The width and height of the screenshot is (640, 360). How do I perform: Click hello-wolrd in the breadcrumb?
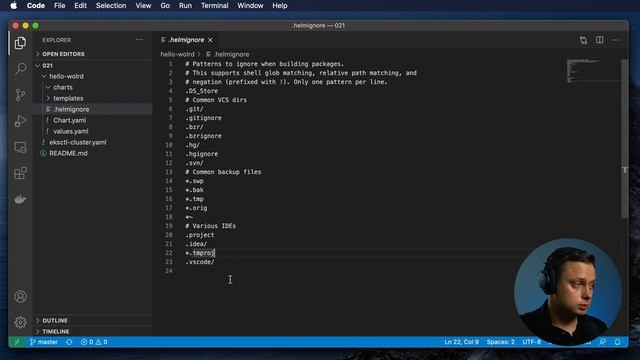[177, 54]
